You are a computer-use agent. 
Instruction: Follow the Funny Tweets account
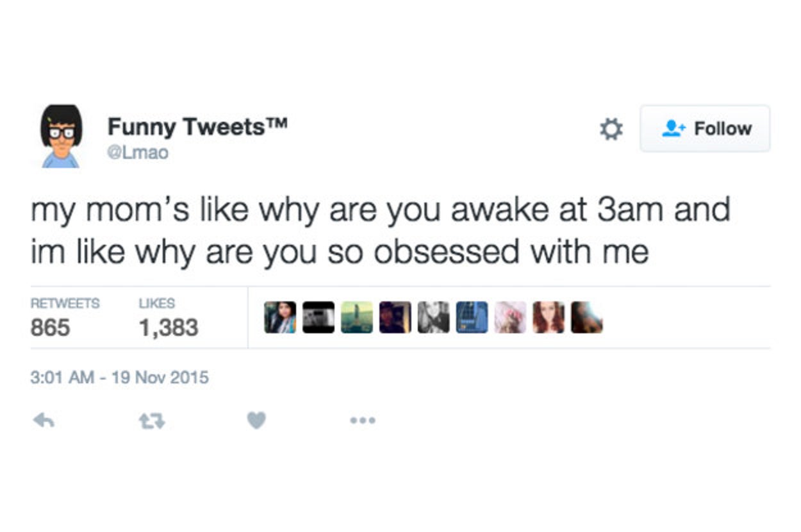point(705,129)
